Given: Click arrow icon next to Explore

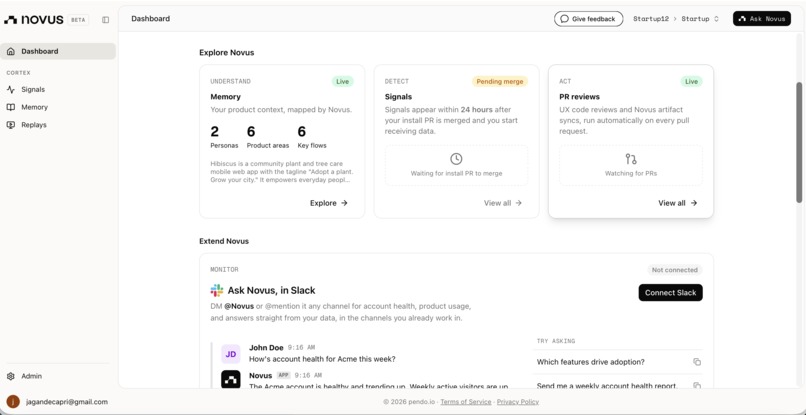Looking at the screenshot, I should pyautogui.click(x=344, y=203).
